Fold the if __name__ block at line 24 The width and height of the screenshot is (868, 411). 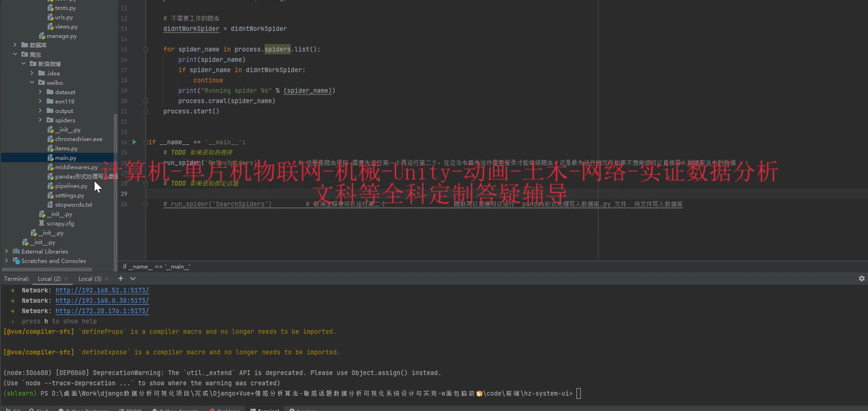[x=146, y=142]
